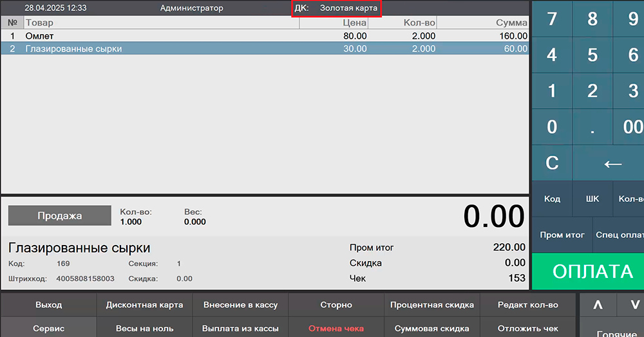Click the backspace arrow key on keypad

click(x=612, y=163)
